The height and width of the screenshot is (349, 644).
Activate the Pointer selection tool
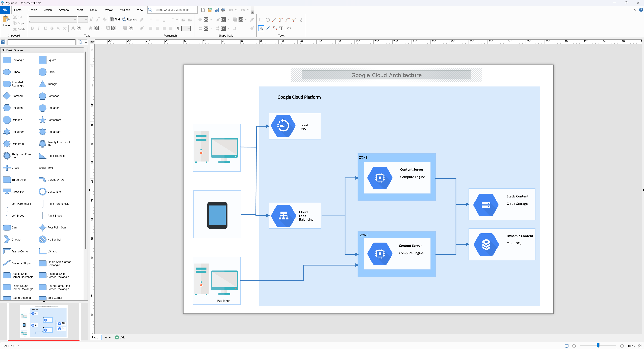(261, 28)
